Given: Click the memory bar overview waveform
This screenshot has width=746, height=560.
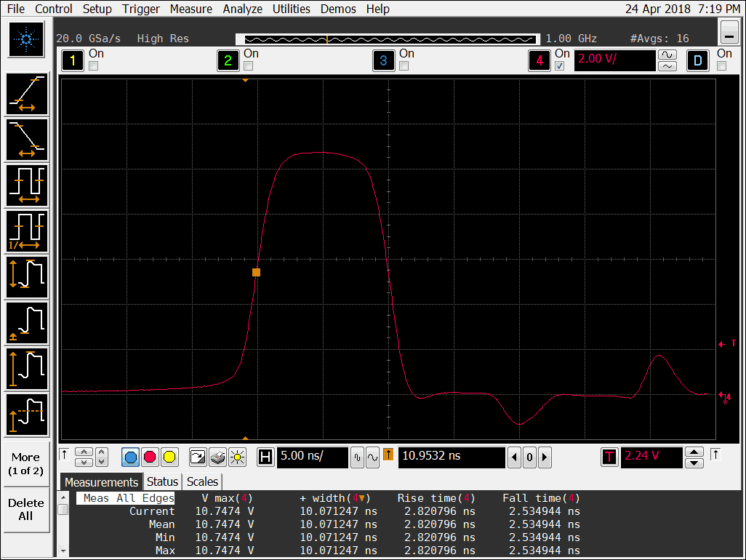Looking at the screenshot, I should point(388,39).
